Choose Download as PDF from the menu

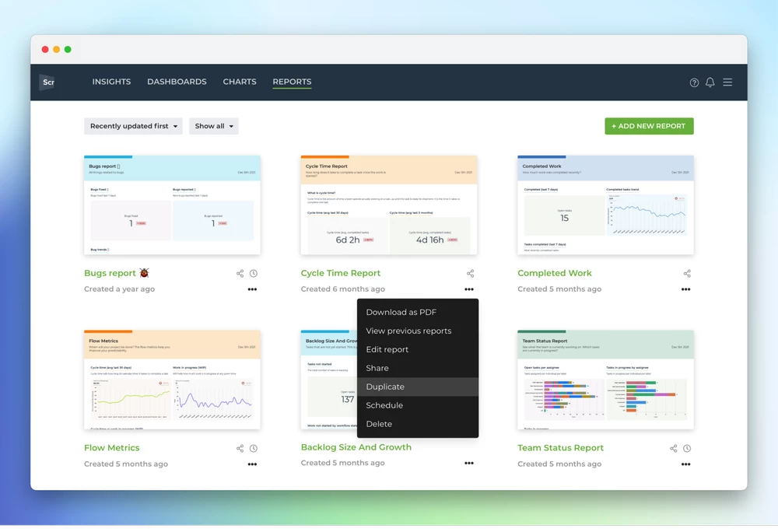(x=417, y=313)
